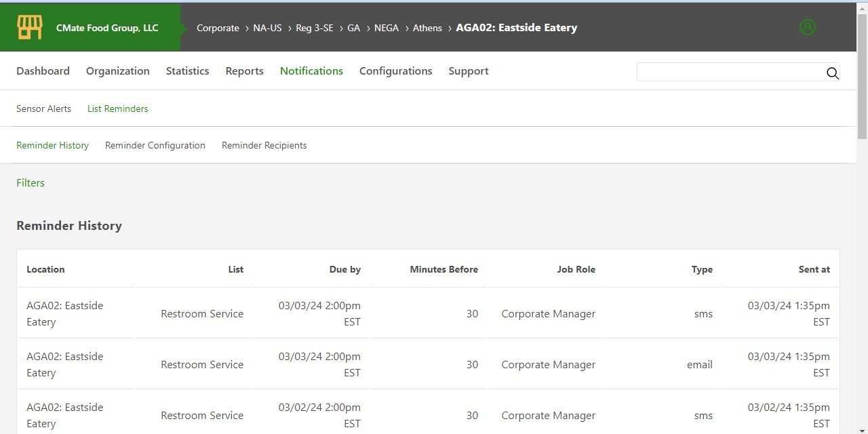
Task: Click the CMate storefront logo icon
Action: click(x=29, y=27)
